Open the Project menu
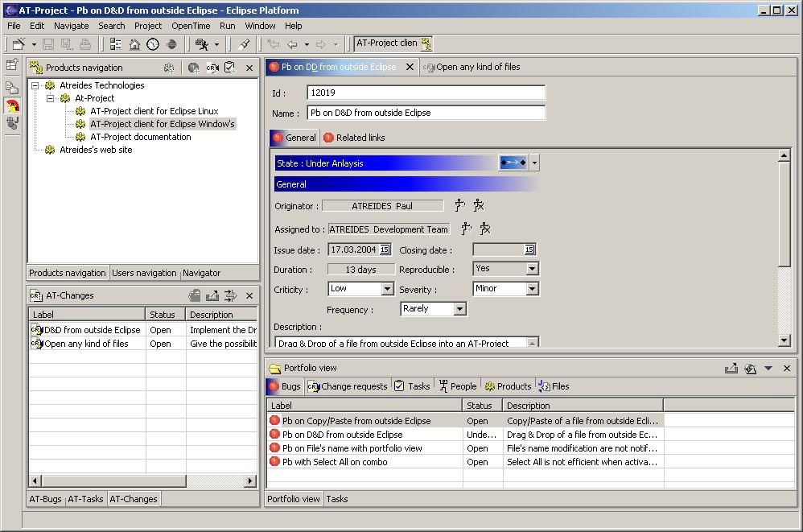Image resolution: width=803 pixels, height=532 pixels. point(148,26)
